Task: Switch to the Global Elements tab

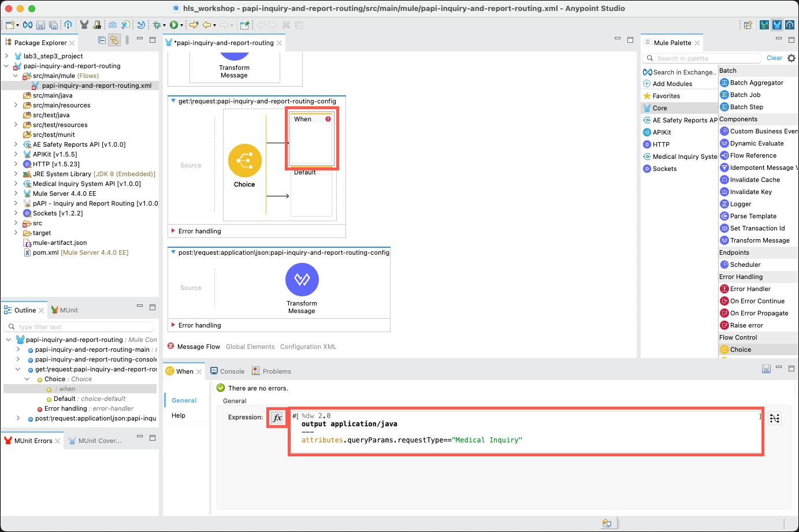Action: click(250, 347)
